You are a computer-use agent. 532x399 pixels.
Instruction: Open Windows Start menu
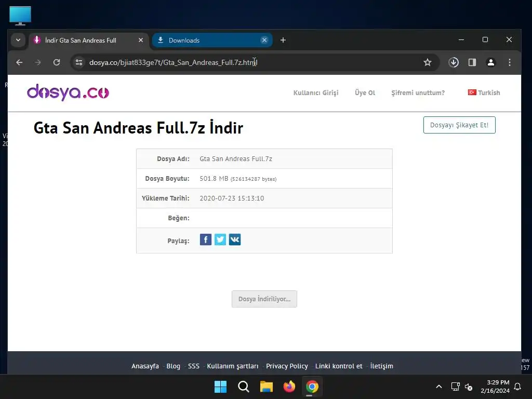220,387
